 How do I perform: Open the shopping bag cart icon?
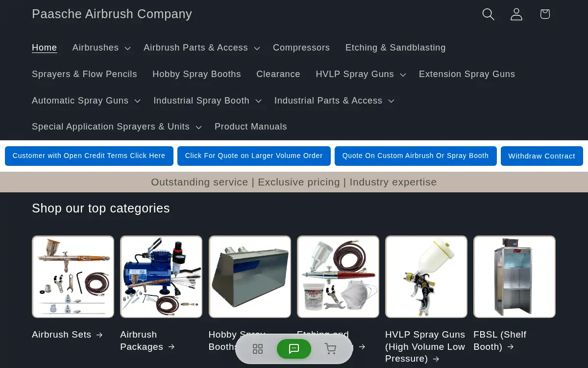545,14
